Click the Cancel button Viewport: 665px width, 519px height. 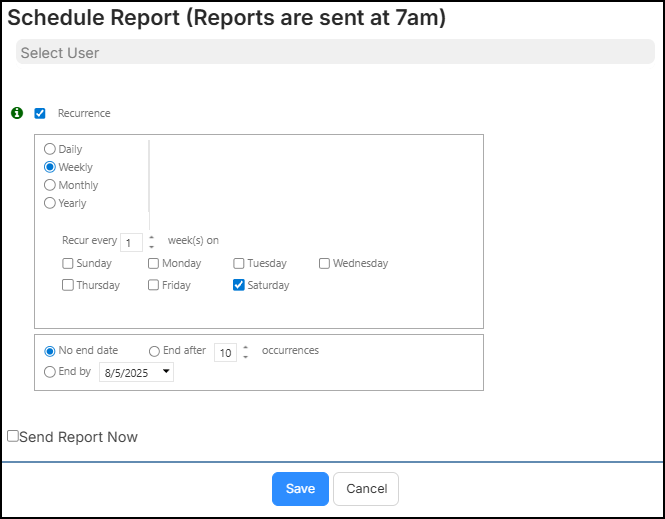pyautogui.click(x=366, y=489)
